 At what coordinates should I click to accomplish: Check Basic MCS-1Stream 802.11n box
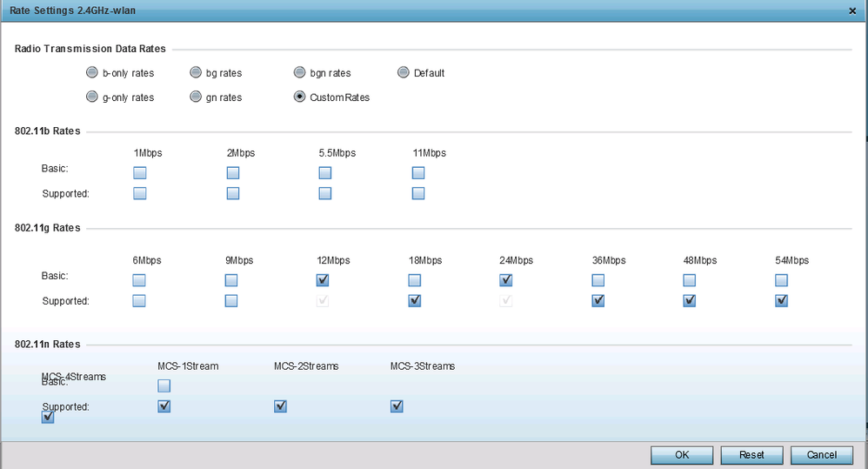coord(164,385)
